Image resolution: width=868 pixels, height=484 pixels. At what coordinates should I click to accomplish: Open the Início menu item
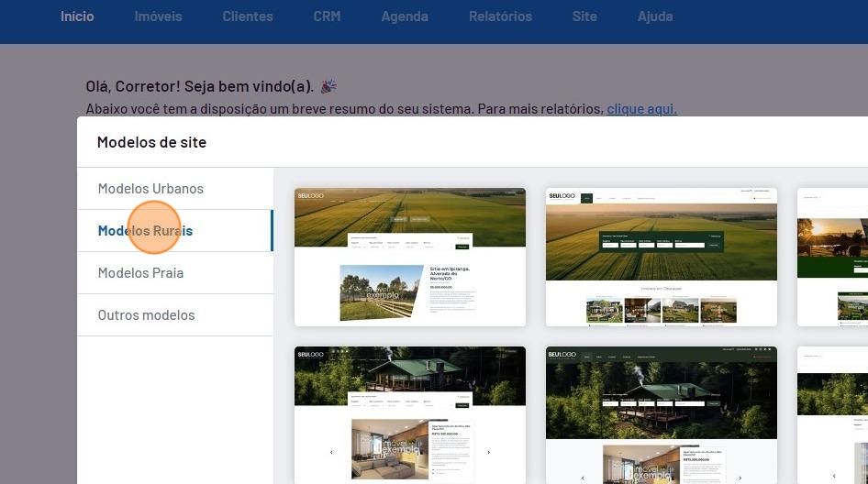tap(77, 16)
